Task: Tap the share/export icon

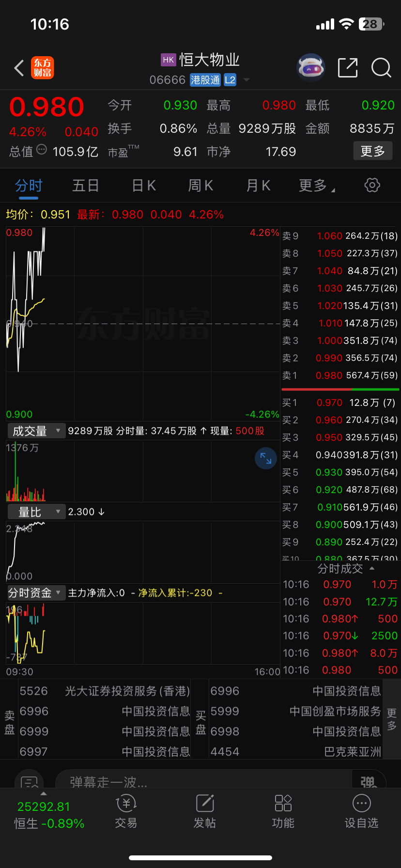Action: pyautogui.click(x=348, y=68)
